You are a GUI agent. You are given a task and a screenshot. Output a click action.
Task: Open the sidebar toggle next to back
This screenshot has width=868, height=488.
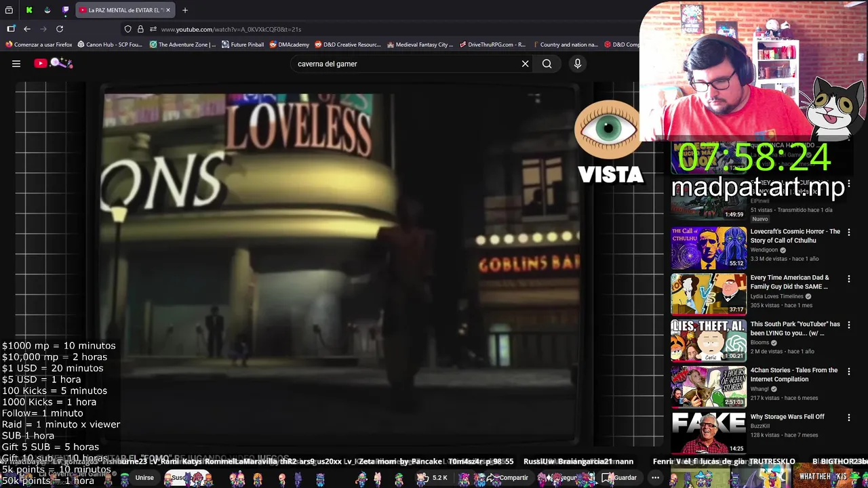pos(11,29)
